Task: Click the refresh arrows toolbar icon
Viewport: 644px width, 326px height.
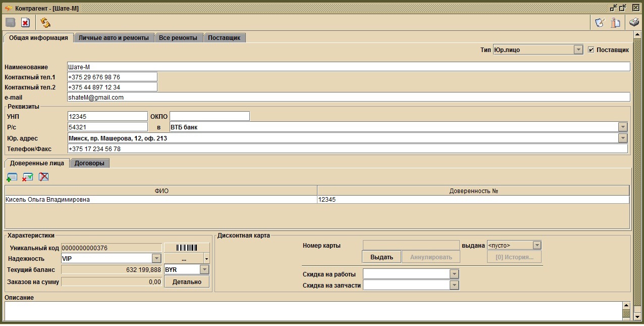Action: click(x=45, y=22)
